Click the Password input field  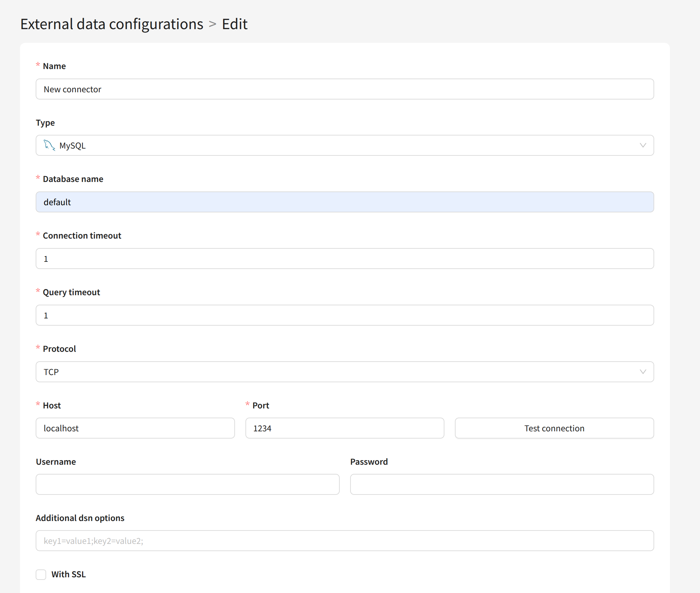[502, 484]
